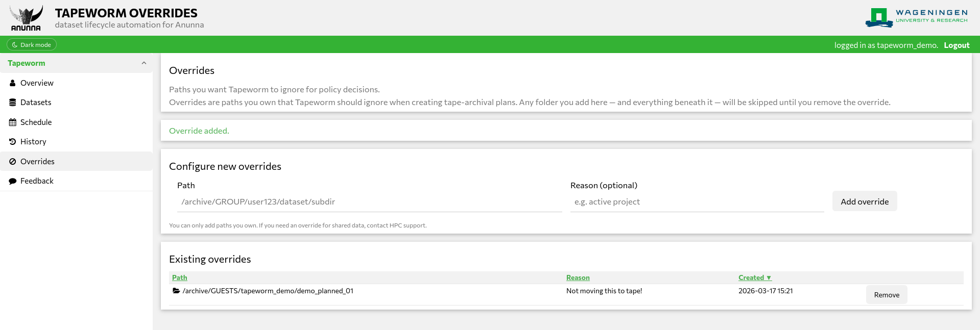Click the Anunna logo icon
This screenshot has width=980, height=330.
(x=26, y=18)
